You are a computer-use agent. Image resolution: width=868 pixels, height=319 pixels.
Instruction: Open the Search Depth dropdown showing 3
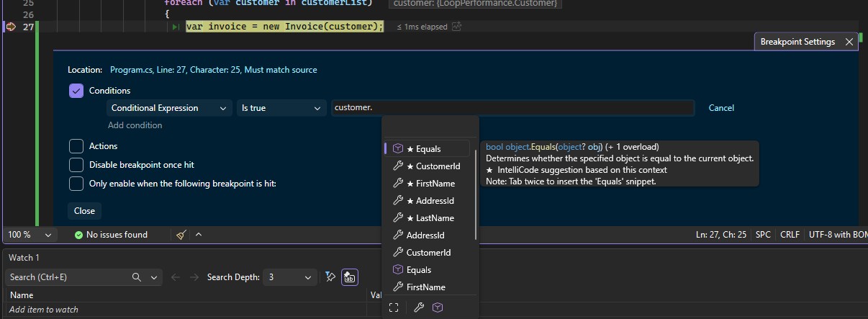[289, 277]
